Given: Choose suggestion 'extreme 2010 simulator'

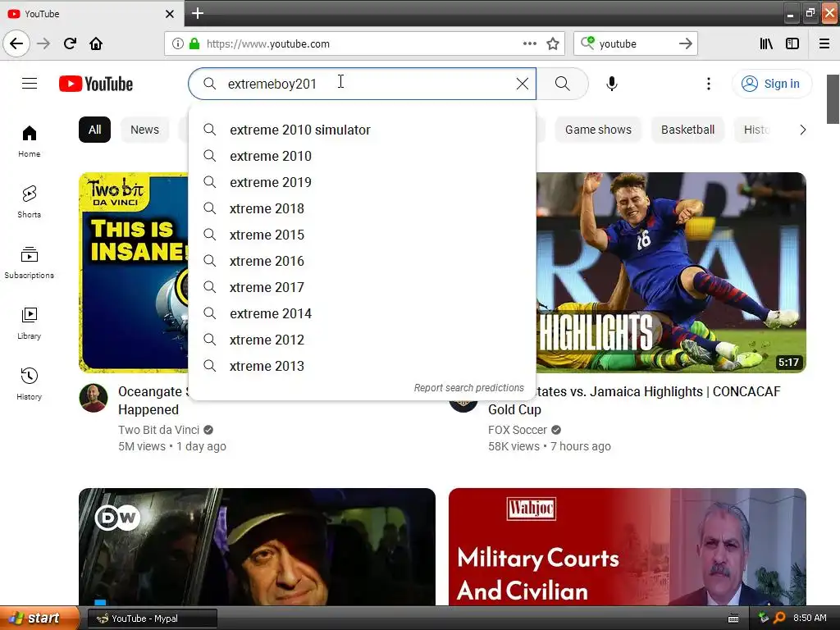Looking at the screenshot, I should click(x=362, y=130).
